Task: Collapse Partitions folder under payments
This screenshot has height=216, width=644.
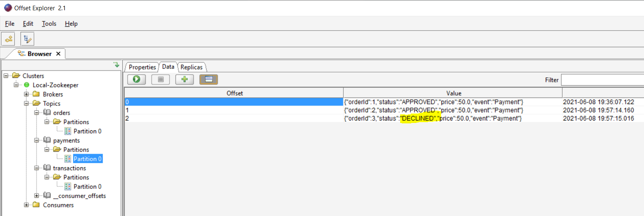Action: (x=47, y=150)
